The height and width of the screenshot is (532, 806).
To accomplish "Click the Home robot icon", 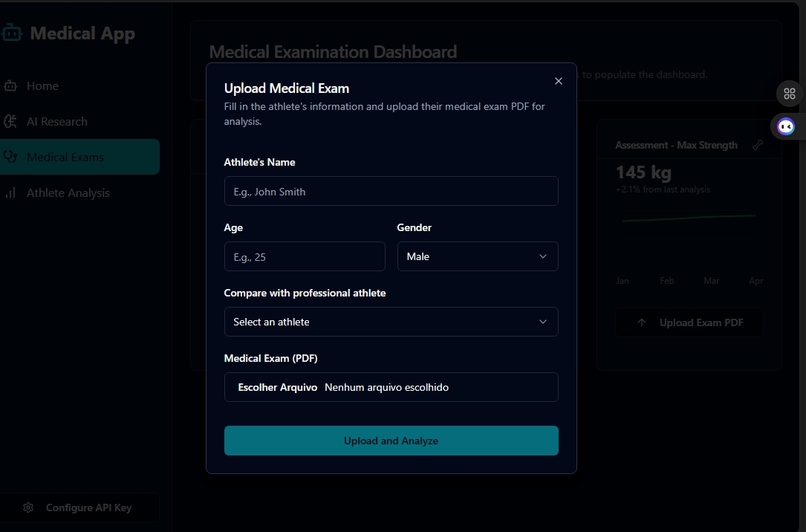I will pos(10,86).
